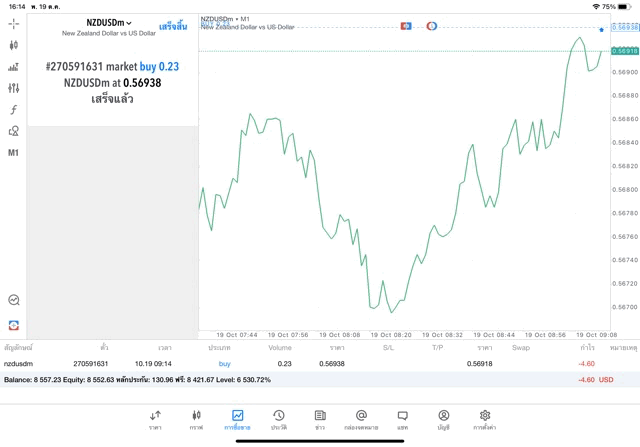Sort by the ตั๋ว ticket column header

click(104, 347)
